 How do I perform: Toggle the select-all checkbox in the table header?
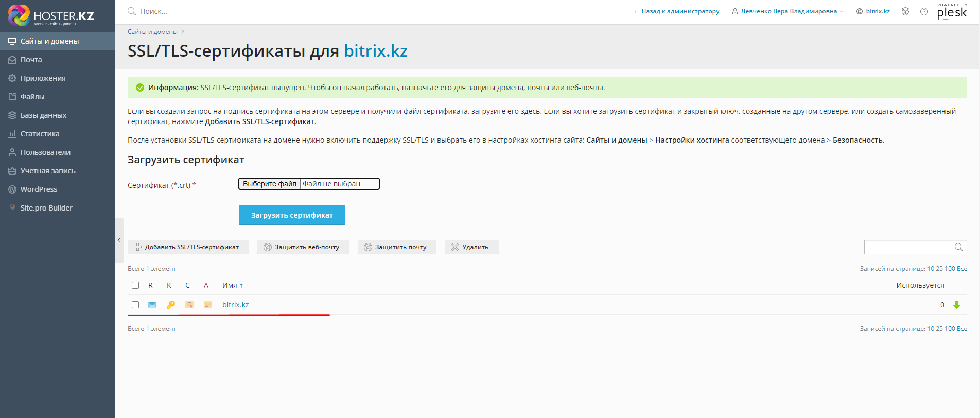[x=135, y=285]
